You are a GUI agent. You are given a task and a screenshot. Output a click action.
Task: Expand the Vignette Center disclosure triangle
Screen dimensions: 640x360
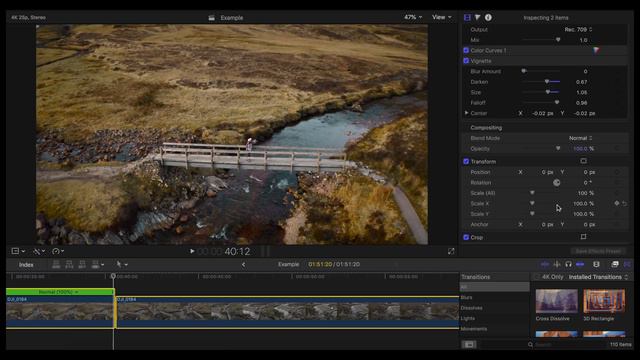click(466, 113)
